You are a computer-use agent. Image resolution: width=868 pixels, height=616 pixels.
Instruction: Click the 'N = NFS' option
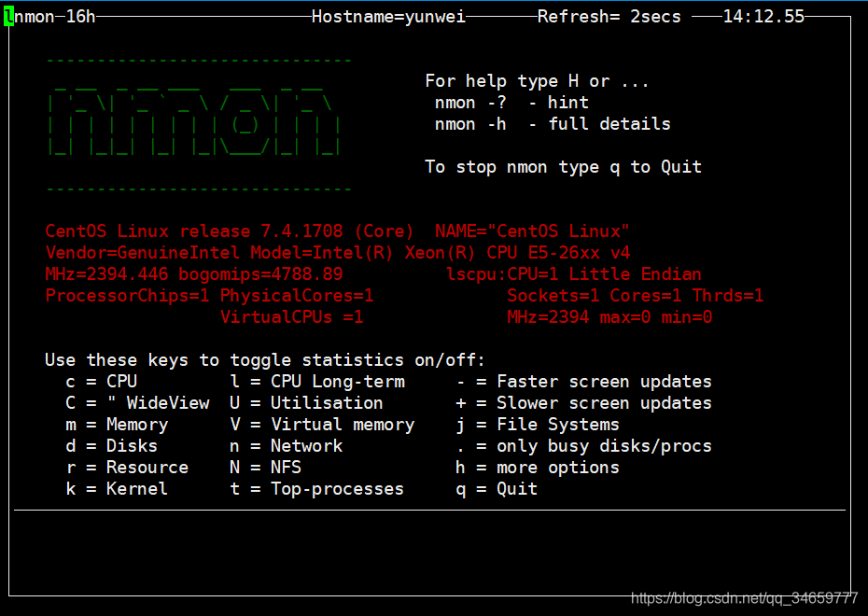coord(266,468)
